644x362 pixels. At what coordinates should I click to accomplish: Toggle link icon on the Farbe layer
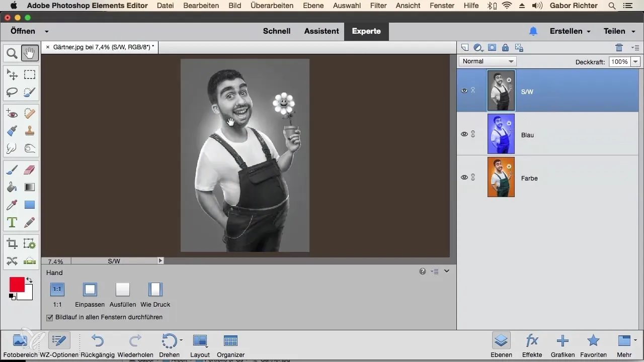pyautogui.click(x=473, y=177)
